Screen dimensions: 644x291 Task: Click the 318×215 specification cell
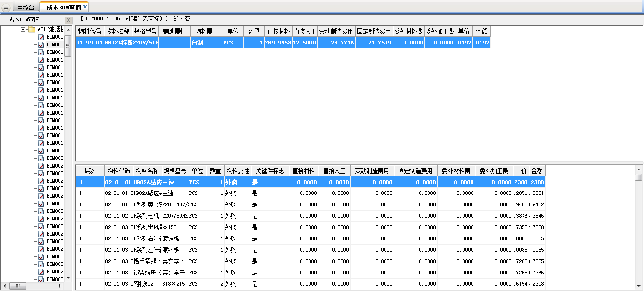coord(175,284)
